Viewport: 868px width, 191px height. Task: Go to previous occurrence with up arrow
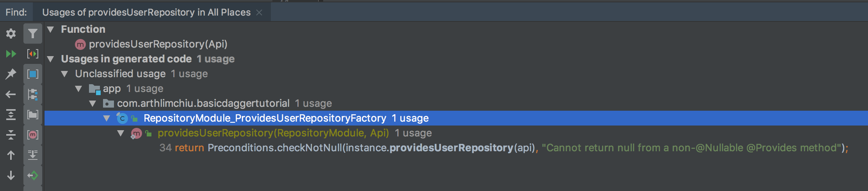[11, 155]
